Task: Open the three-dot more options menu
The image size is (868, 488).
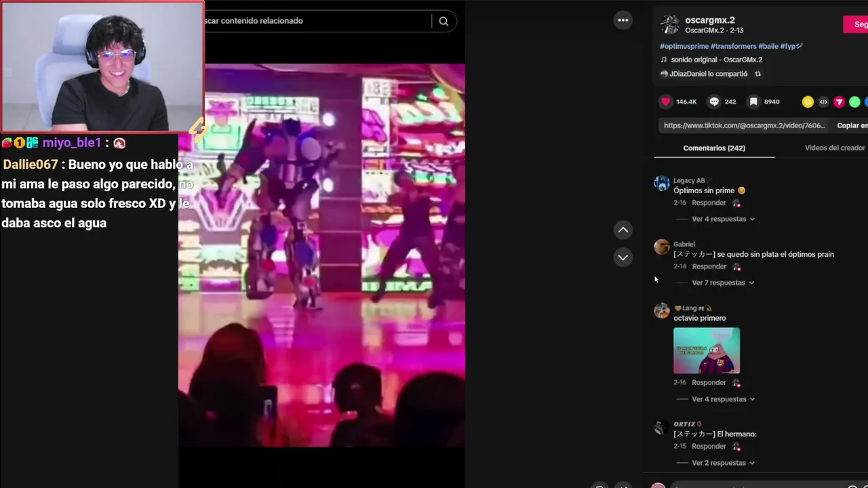Action: click(x=623, y=20)
